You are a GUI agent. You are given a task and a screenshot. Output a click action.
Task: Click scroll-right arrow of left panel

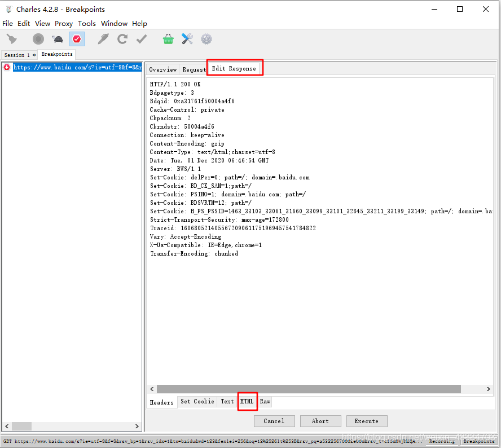point(137,426)
